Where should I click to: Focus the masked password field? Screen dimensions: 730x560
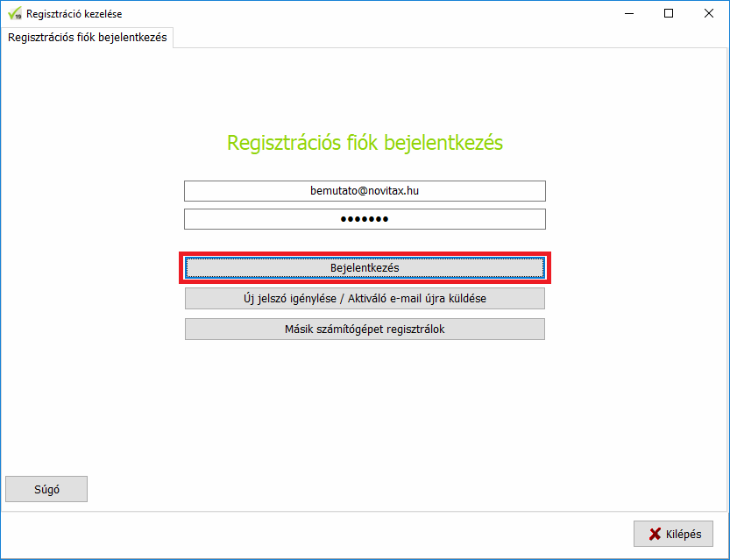click(x=365, y=219)
